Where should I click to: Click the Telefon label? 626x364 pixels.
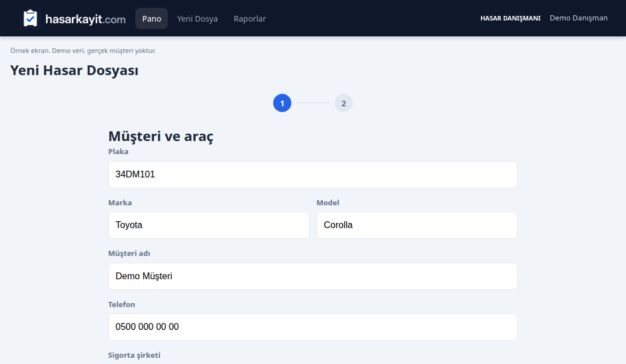tap(121, 304)
